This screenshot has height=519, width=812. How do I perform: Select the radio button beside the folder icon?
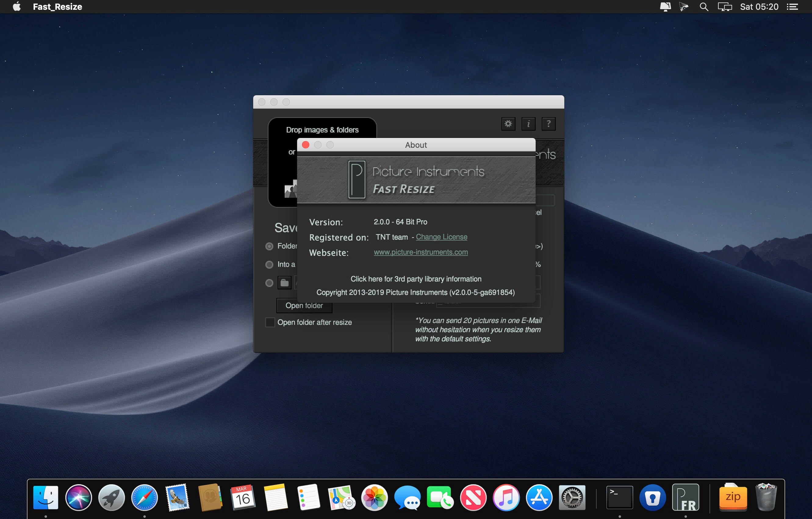pos(269,283)
